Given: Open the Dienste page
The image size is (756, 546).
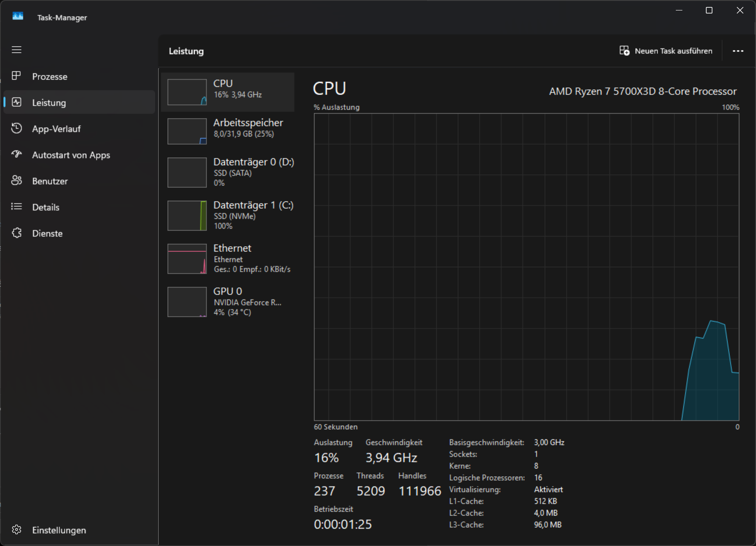Looking at the screenshot, I should [x=79, y=233].
